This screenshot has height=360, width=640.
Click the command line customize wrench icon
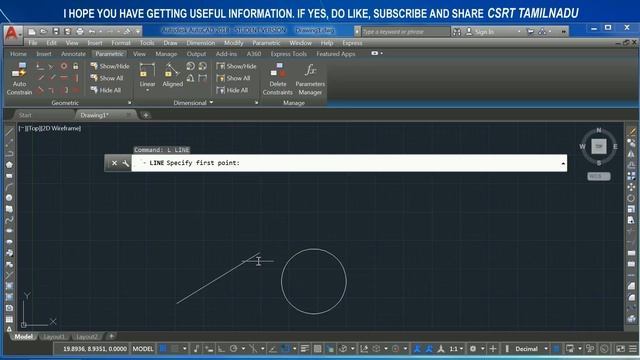[x=125, y=163]
